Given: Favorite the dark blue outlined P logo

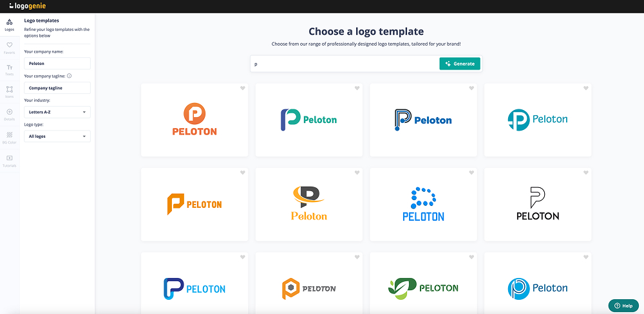Looking at the screenshot, I should (x=471, y=88).
